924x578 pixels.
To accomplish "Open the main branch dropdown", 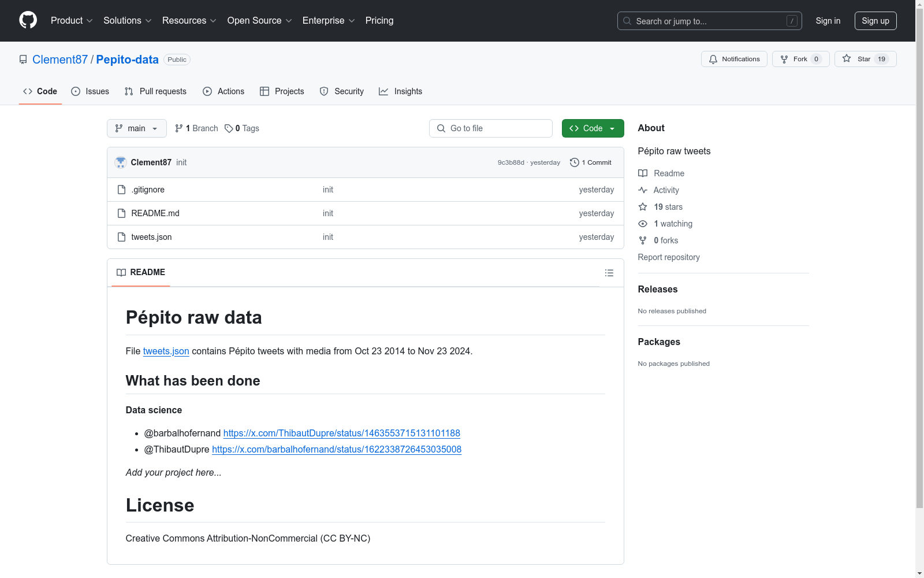I will 137,128.
